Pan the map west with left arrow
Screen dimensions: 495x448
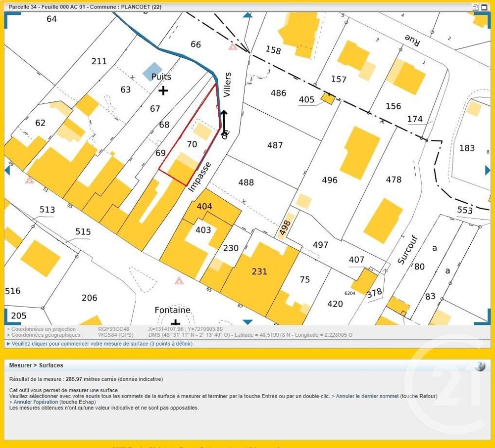[7, 170]
